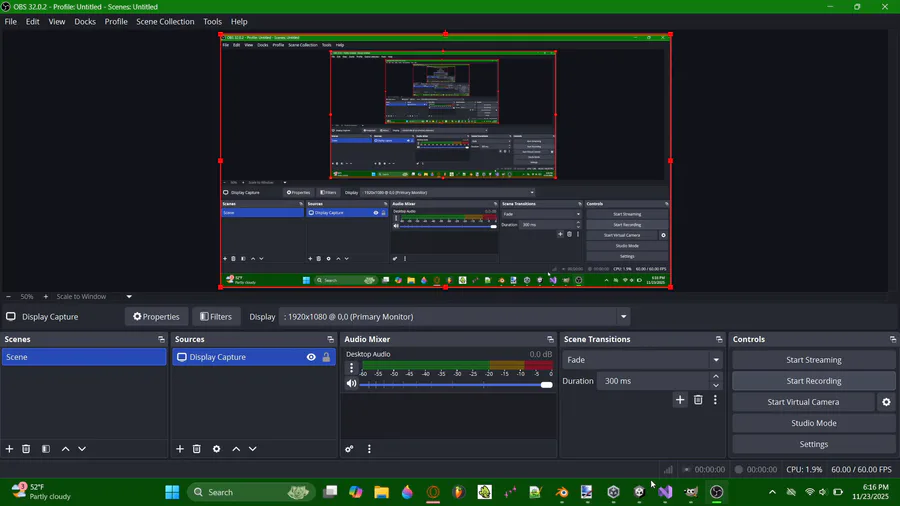
Task: Select Display Capture in the Sources list
Action: (x=254, y=357)
